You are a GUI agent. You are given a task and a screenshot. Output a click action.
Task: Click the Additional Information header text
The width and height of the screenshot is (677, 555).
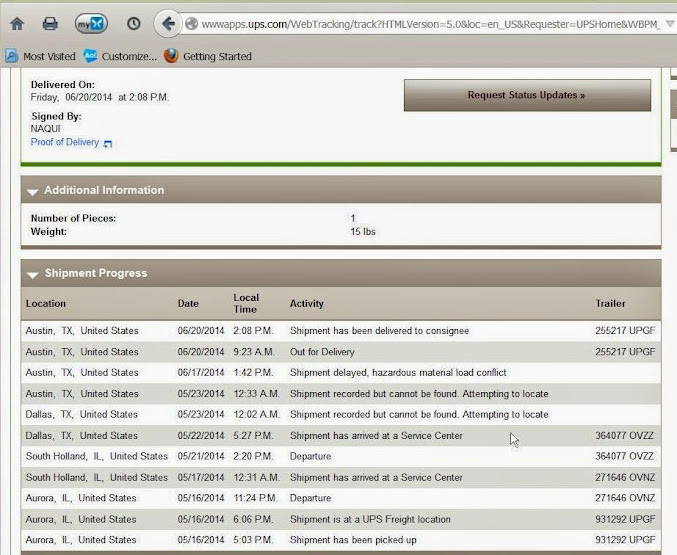pyautogui.click(x=104, y=190)
